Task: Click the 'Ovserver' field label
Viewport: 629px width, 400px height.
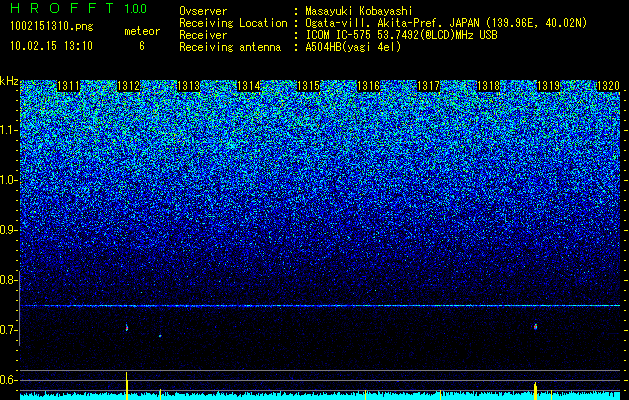Action: click(x=203, y=11)
